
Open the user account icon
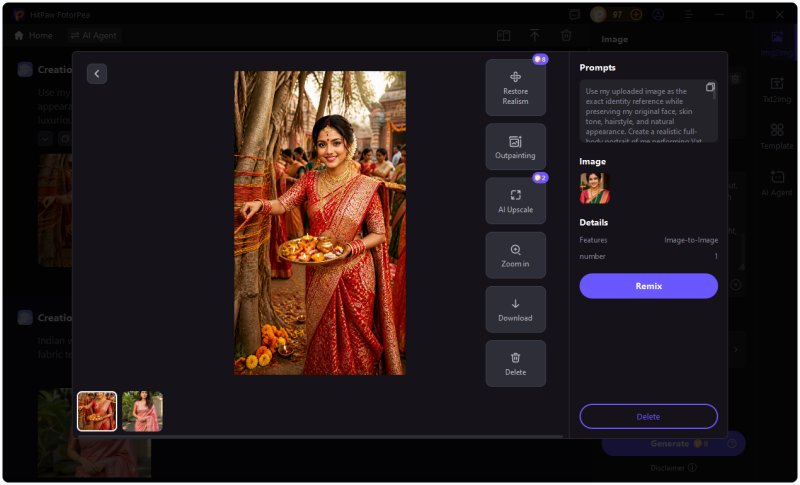(658, 15)
